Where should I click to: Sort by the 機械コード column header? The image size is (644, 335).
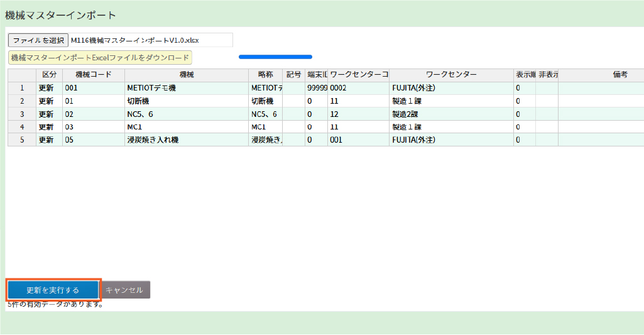tap(89, 75)
